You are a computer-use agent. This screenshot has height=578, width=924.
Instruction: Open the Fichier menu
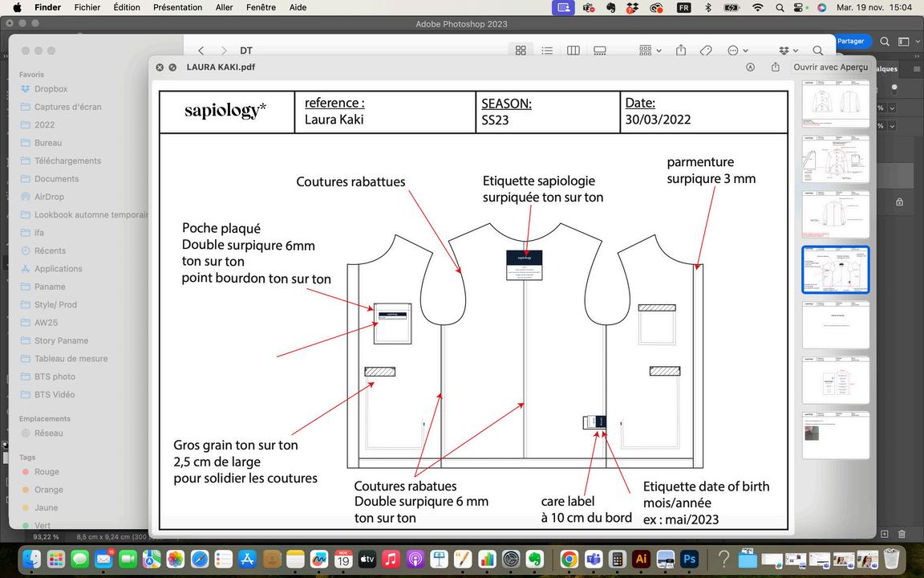[87, 8]
